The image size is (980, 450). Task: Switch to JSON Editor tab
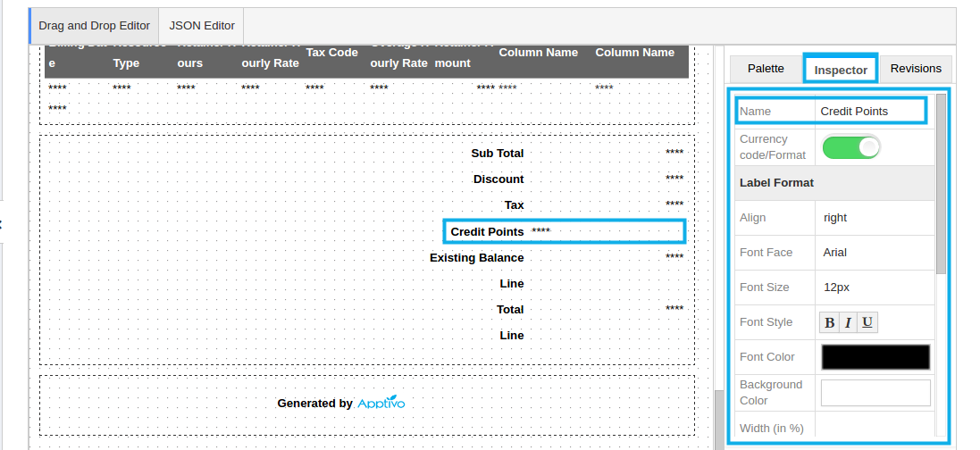202,26
